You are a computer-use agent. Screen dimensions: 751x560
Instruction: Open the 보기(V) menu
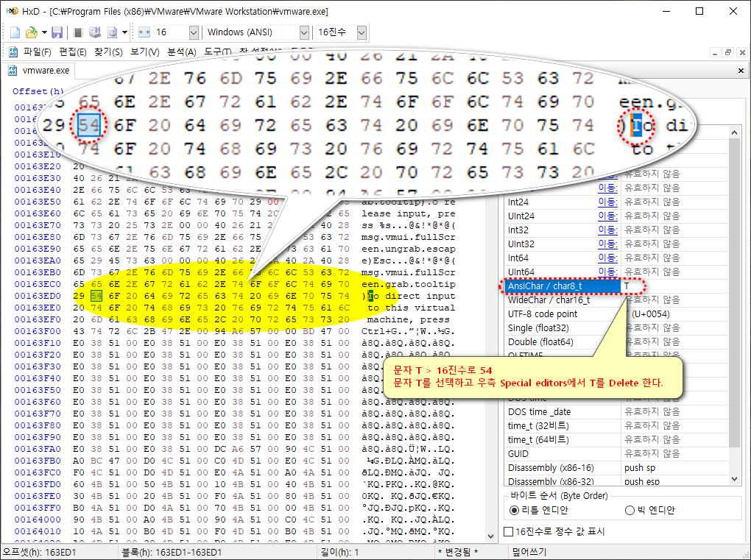click(x=144, y=52)
